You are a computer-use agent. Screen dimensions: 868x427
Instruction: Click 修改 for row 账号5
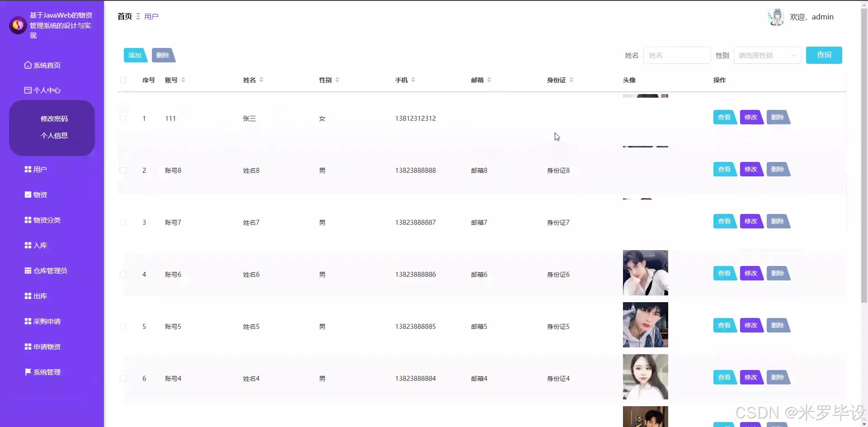point(751,325)
